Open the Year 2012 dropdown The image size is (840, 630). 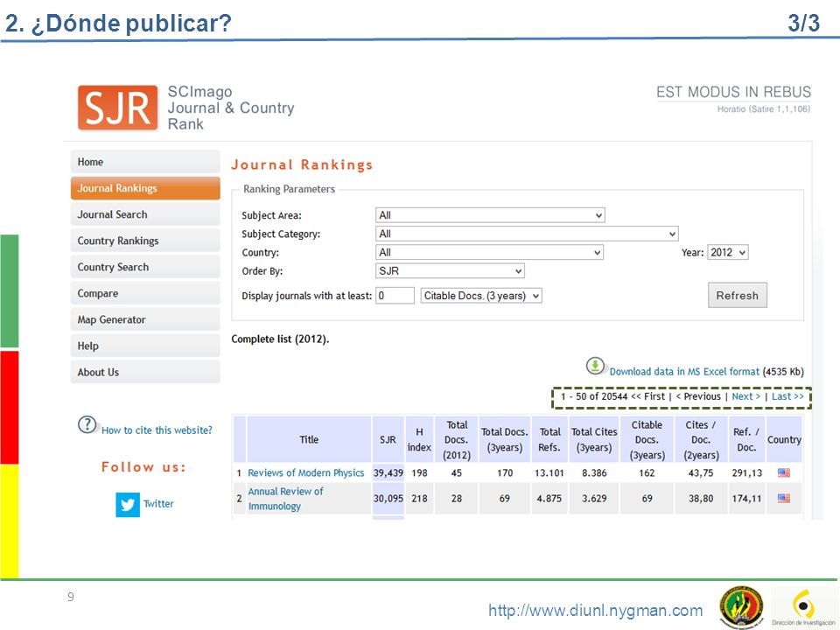click(x=728, y=252)
